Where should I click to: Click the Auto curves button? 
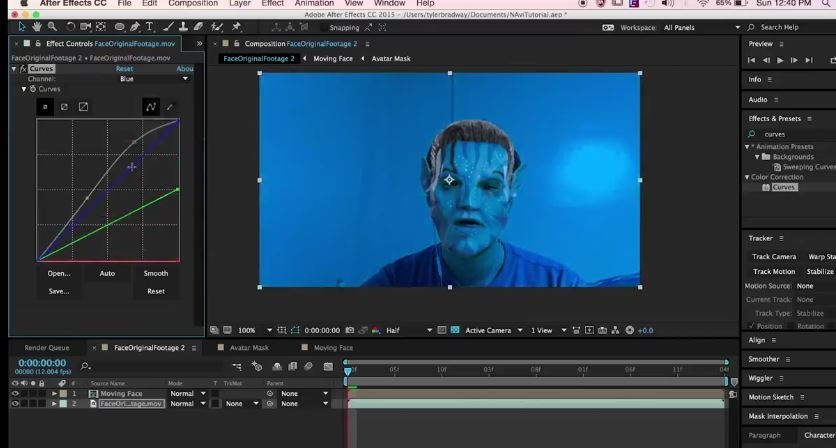click(x=107, y=273)
